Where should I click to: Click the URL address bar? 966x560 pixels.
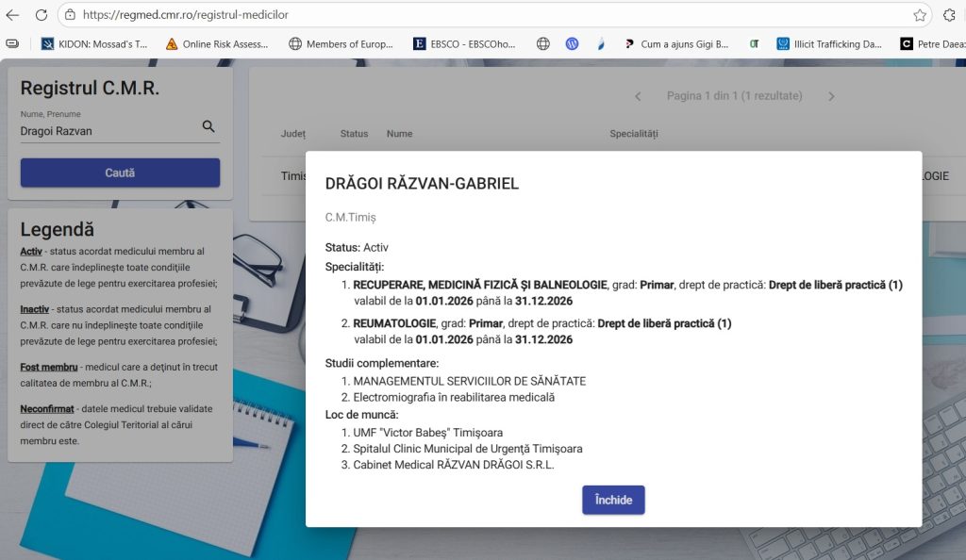[x=472, y=15]
